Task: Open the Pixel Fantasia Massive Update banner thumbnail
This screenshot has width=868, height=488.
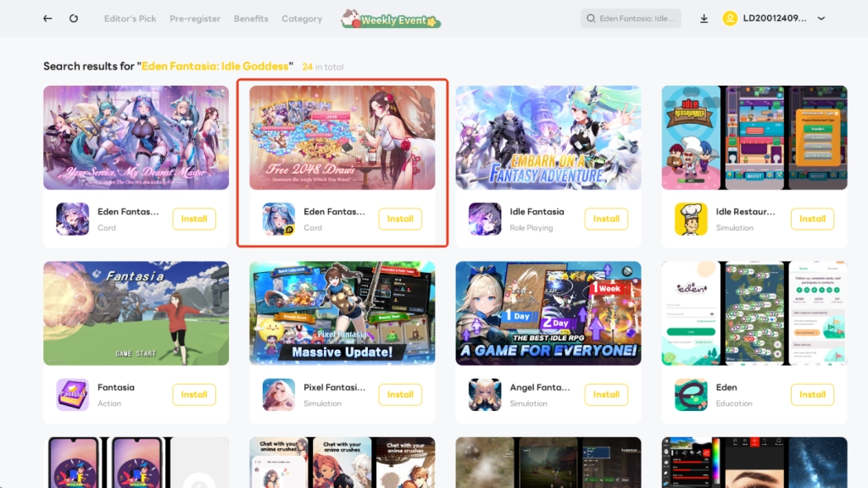Action: point(342,313)
